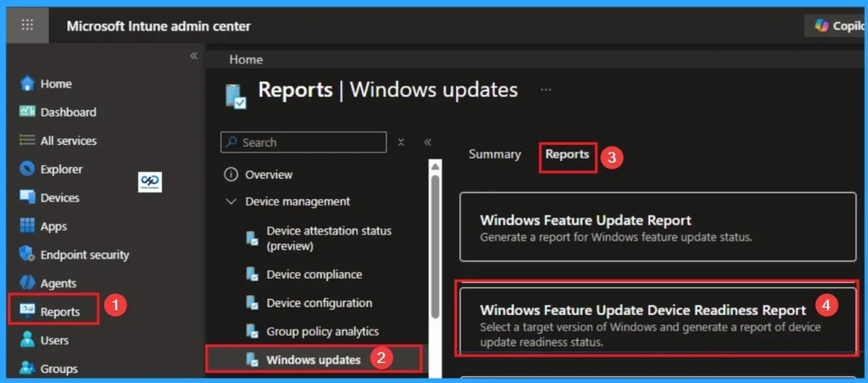Switch to the Reports tab
Image resolution: width=868 pixels, height=383 pixels.
point(567,154)
